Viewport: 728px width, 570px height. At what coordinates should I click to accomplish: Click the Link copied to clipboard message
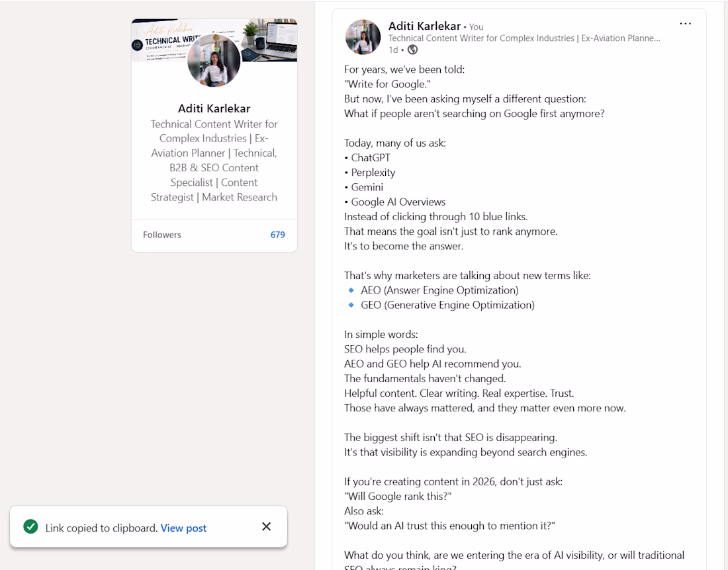click(101, 528)
